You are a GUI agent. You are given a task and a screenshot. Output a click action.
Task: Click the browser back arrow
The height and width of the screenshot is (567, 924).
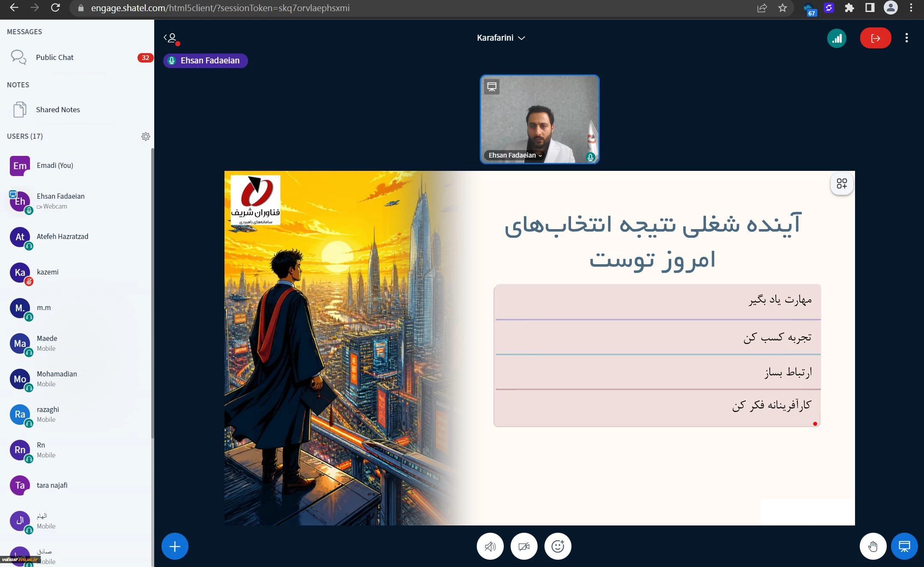(14, 8)
